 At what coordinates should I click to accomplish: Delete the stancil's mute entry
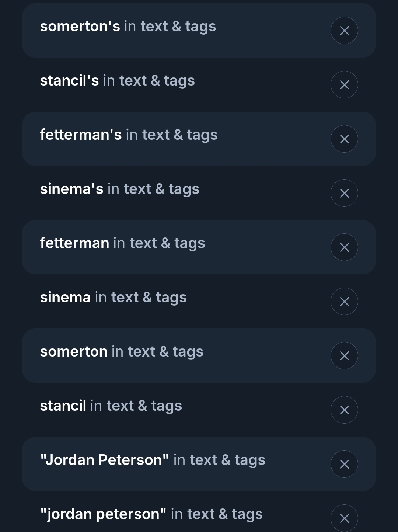(x=344, y=85)
